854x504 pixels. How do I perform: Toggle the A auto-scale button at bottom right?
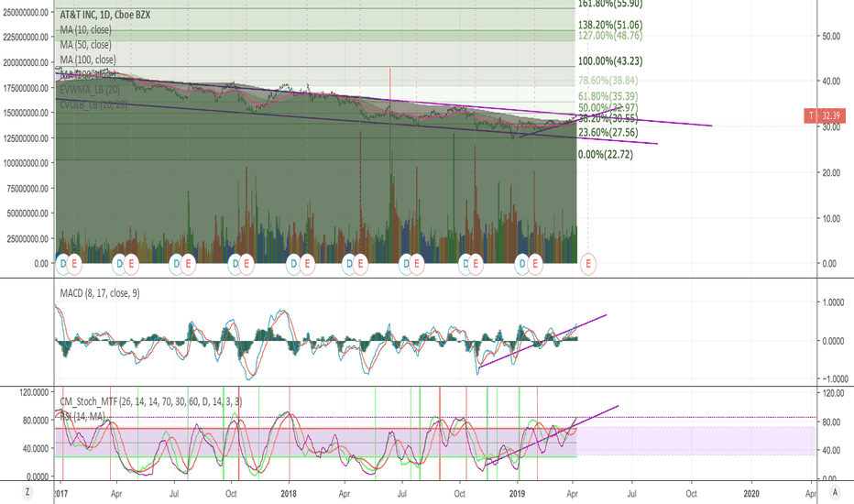click(835, 492)
